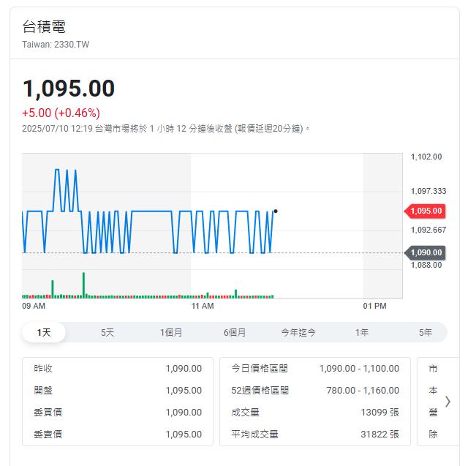Click the 11 AM time axis label
The image size is (476, 466).
pos(203,306)
